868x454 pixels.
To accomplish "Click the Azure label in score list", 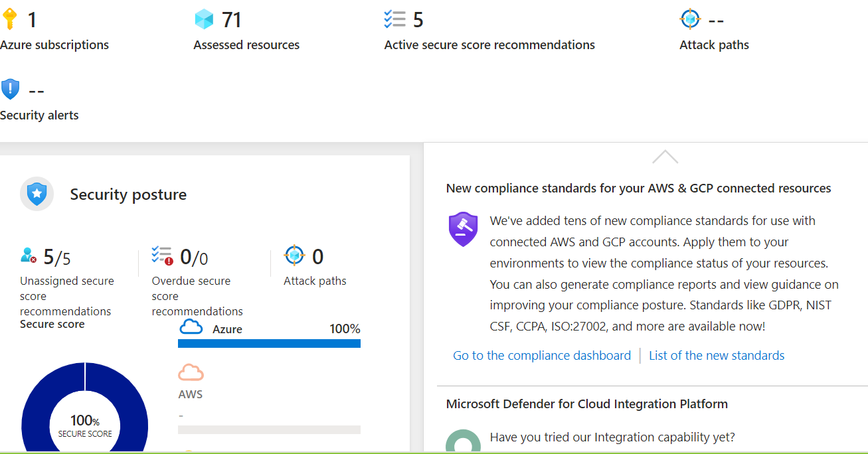I will pos(227,329).
